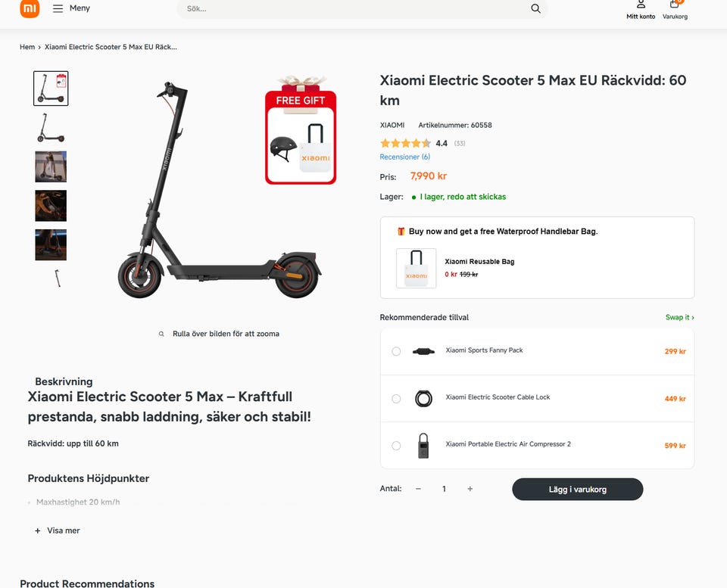Click the Free Gift badge image
Viewport: 727px width, 588px height.
click(301, 131)
